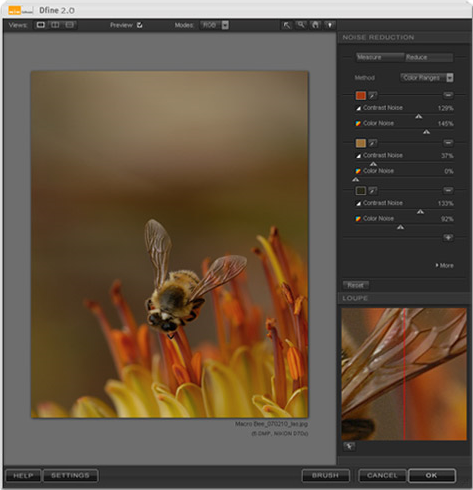Pick color with eyedropper beside dark olive swatch

point(373,191)
